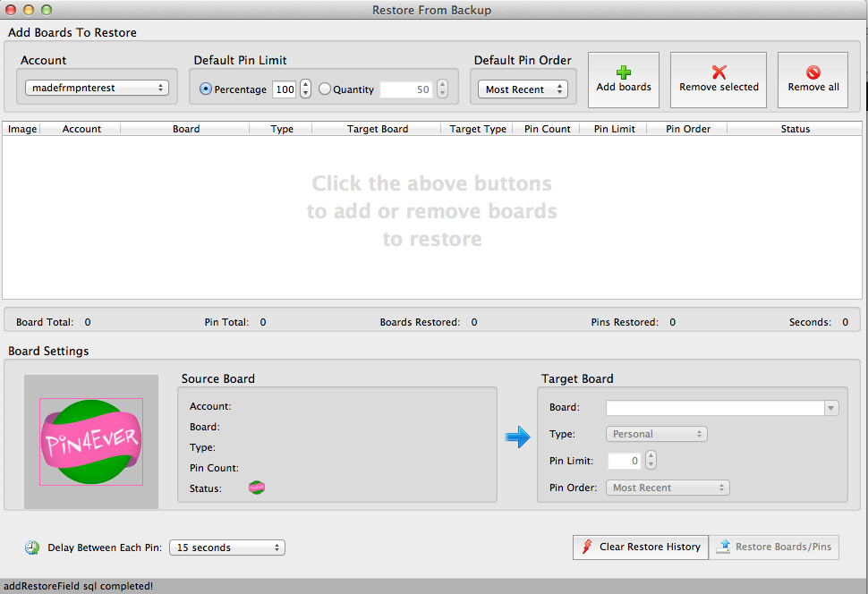Sort by the Pin Count column header
868x594 pixels.
[x=547, y=129]
